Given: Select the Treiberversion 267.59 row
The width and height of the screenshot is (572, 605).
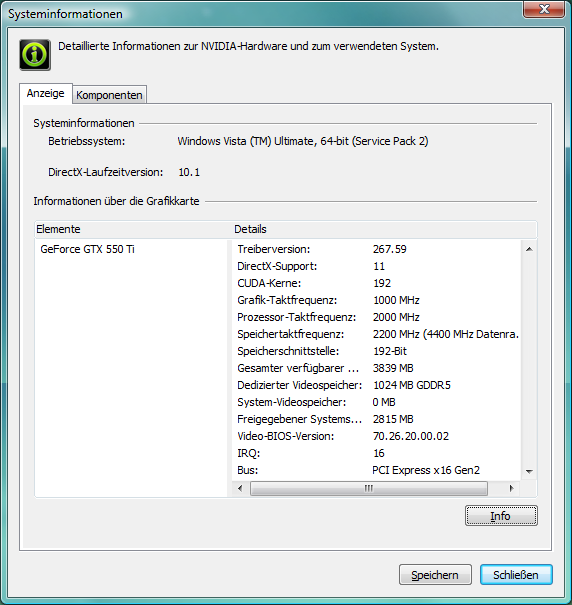Looking at the screenshot, I should pyautogui.click(x=376, y=249).
